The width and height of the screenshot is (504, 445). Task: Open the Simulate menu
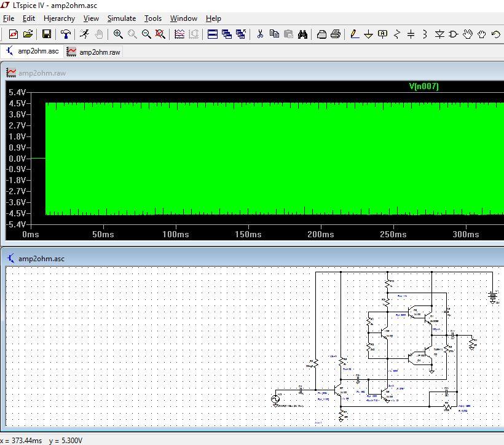(x=122, y=18)
